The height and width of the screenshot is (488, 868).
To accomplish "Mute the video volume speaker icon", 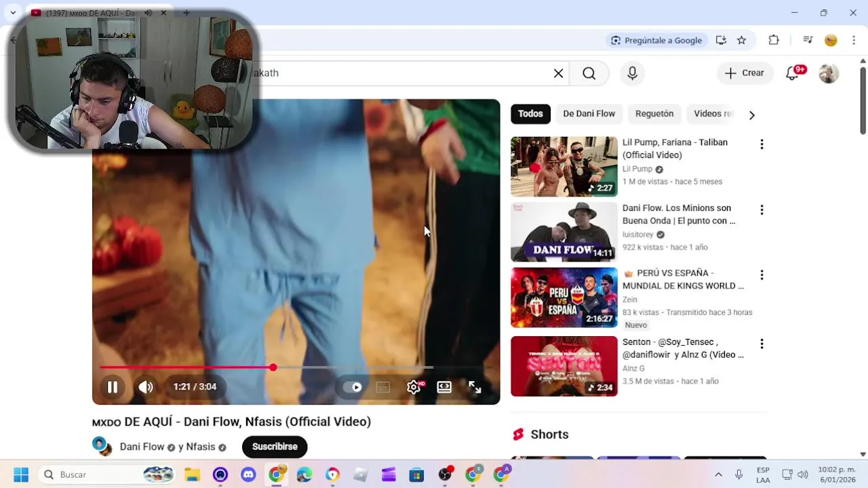I will pos(146,387).
